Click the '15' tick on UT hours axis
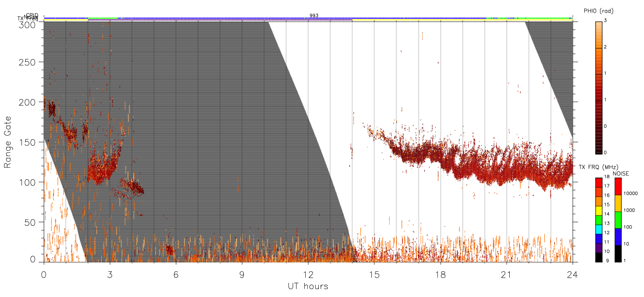 click(374, 274)
